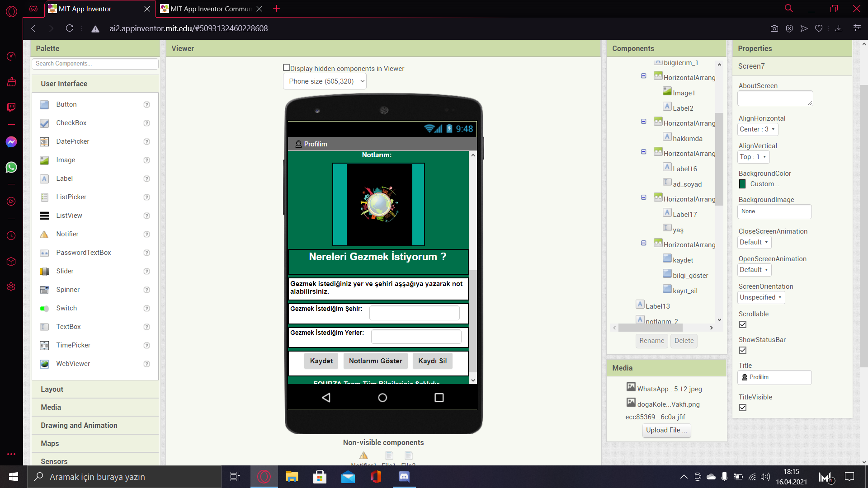The height and width of the screenshot is (488, 868).
Task: Open the Layout palette section
Action: tap(51, 389)
